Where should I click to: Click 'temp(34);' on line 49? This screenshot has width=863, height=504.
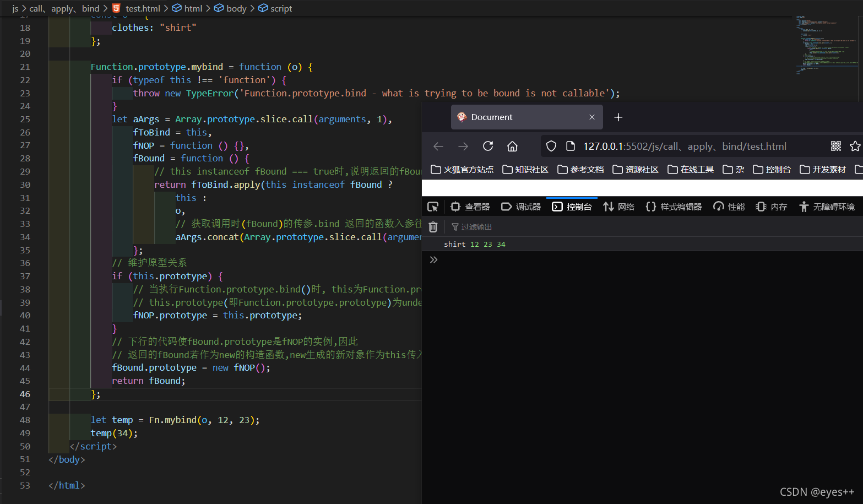point(114,433)
